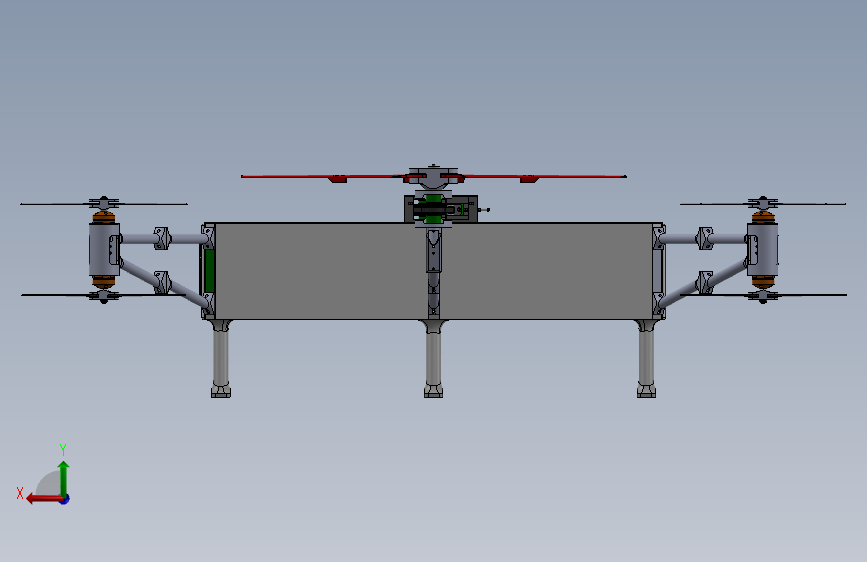
Task: Pick the right landing leg under the fuselage
Action: pyautogui.click(x=646, y=358)
